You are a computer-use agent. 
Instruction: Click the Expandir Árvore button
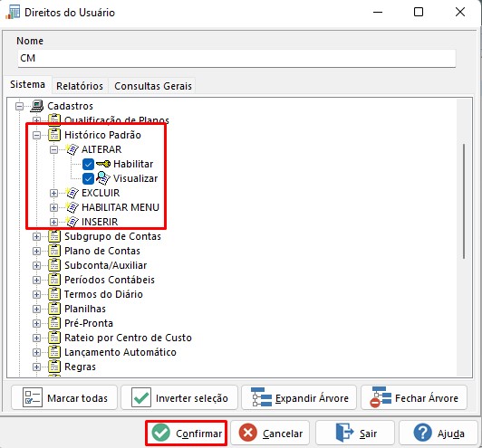[299, 397]
